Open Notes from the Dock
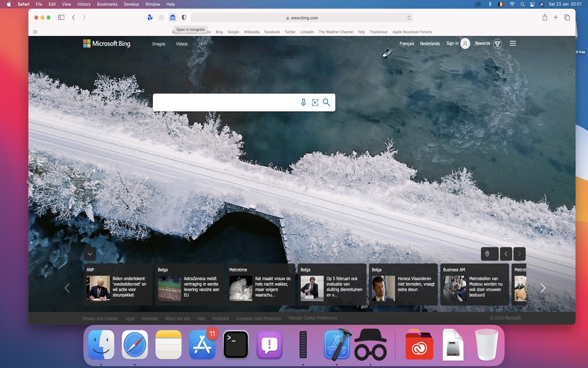Image resolution: width=588 pixels, height=368 pixels. pyautogui.click(x=168, y=344)
